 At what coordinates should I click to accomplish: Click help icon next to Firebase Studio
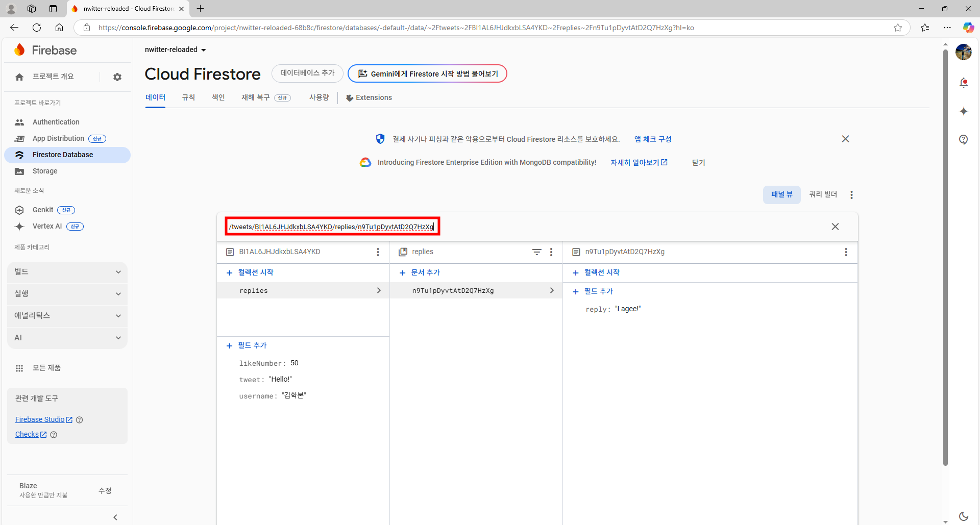tap(80, 420)
